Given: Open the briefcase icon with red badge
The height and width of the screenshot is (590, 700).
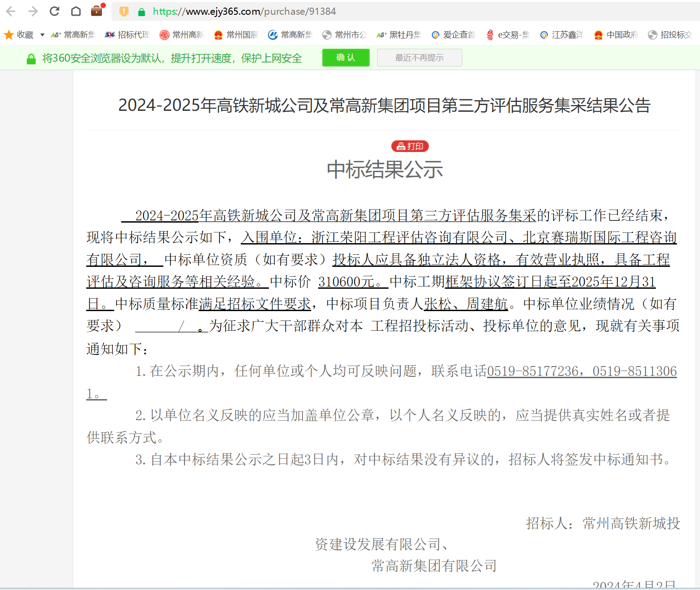Looking at the screenshot, I should (x=96, y=11).
